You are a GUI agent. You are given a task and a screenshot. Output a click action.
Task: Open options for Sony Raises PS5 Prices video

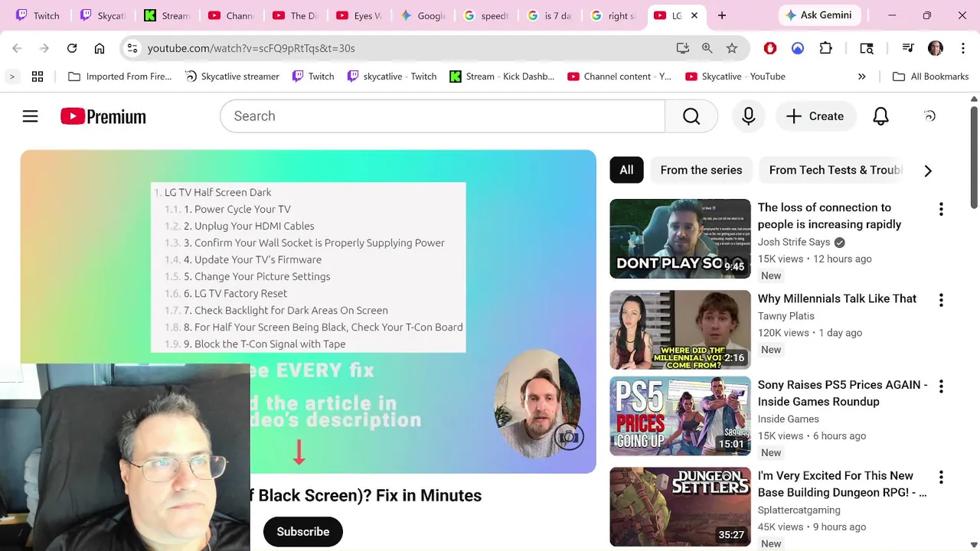[941, 386]
